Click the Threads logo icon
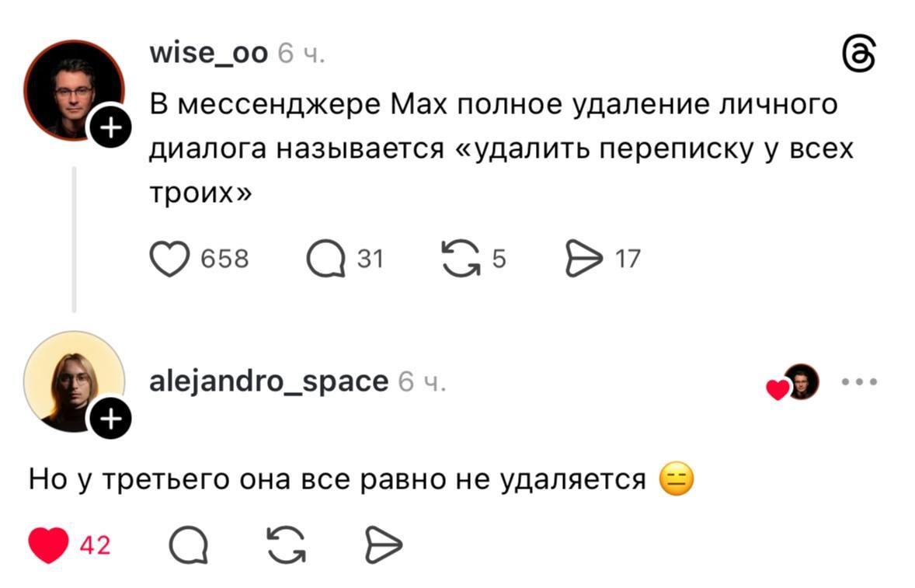Image resolution: width=915 pixels, height=588 pixels. 859,57
